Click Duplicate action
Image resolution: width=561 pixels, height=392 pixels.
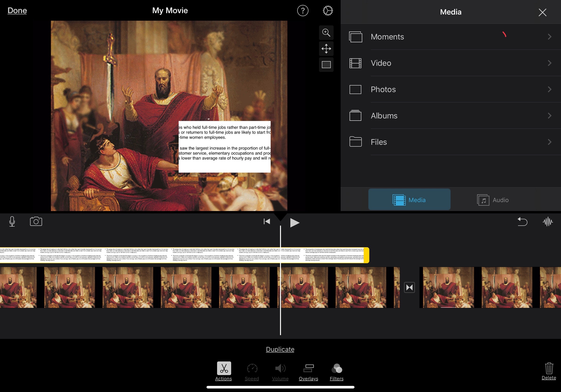click(x=280, y=349)
